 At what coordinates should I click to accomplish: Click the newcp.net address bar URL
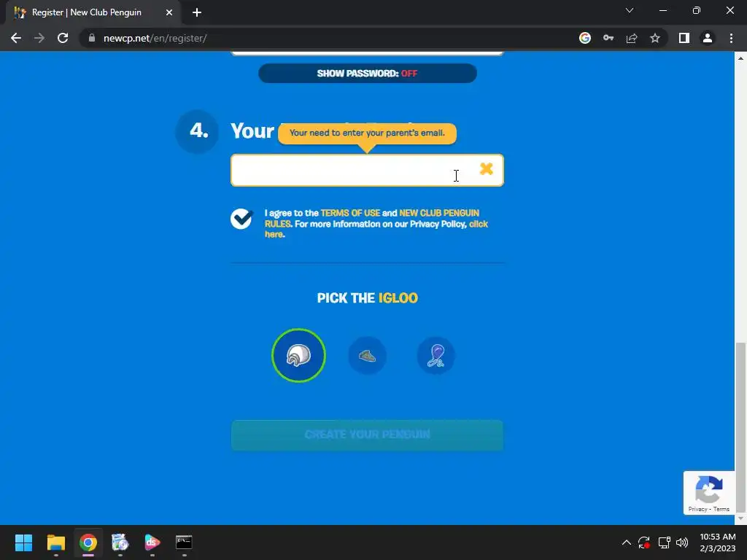(x=155, y=38)
